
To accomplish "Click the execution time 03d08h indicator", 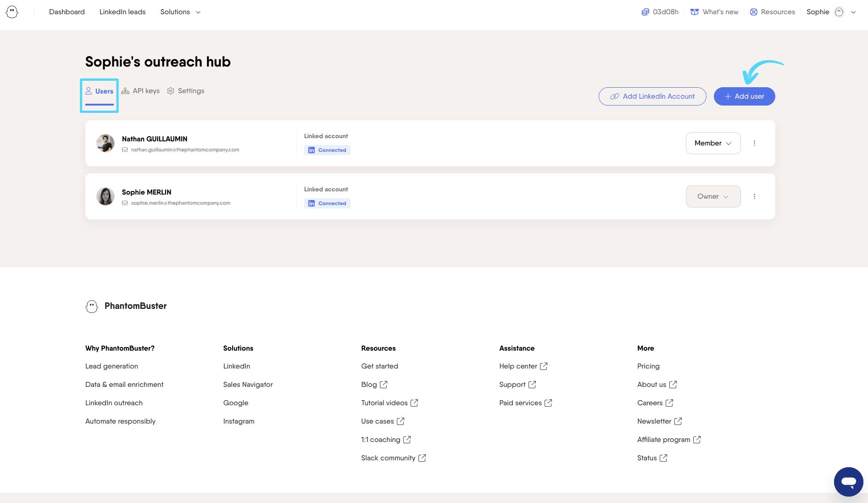I will pyautogui.click(x=660, y=12).
